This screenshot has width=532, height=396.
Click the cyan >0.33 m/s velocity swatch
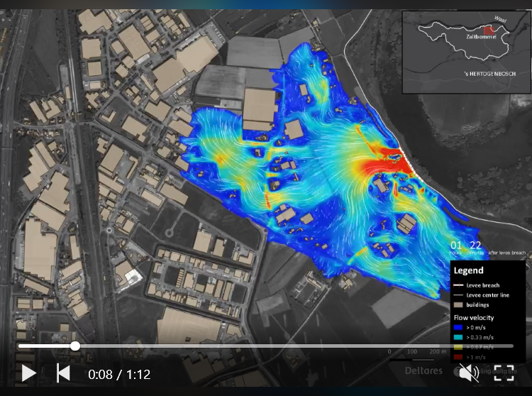458,336
